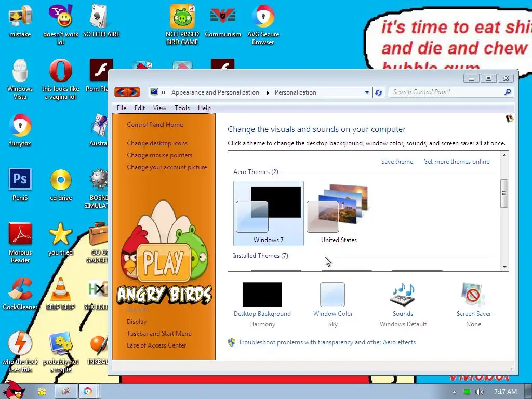The width and height of the screenshot is (532, 399).
Task: Show hidden tray icons arrow
Action: (x=454, y=392)
